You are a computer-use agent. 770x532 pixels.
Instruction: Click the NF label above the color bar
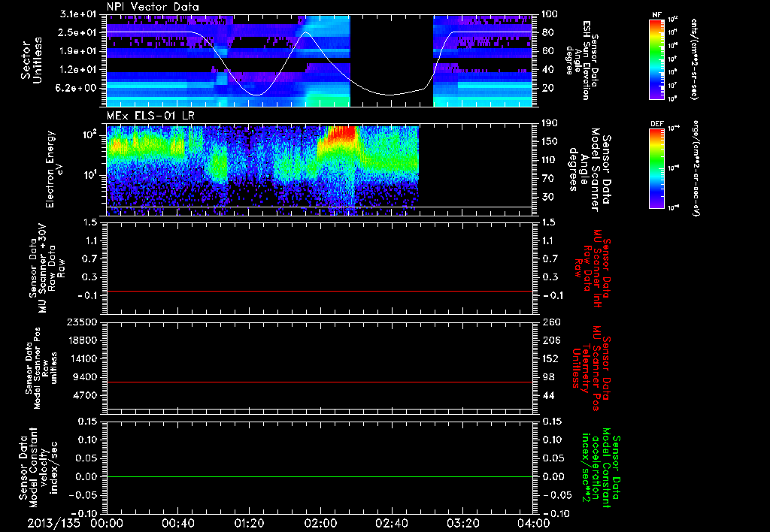[x=656, y=15]
